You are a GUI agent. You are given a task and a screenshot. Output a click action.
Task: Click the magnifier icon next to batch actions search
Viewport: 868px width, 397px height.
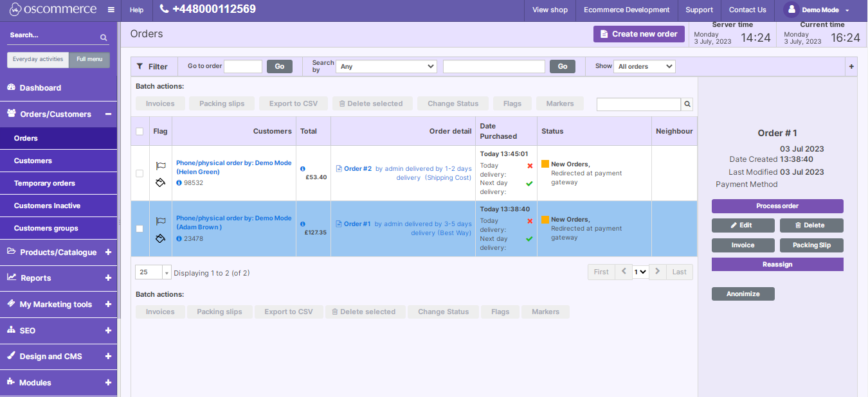686,103
